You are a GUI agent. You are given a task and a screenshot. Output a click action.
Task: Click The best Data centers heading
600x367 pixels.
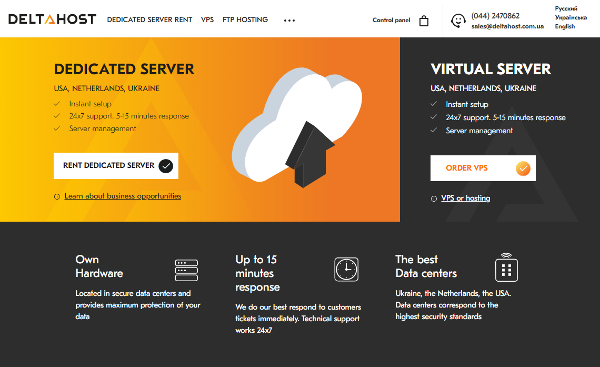point(426,266)
